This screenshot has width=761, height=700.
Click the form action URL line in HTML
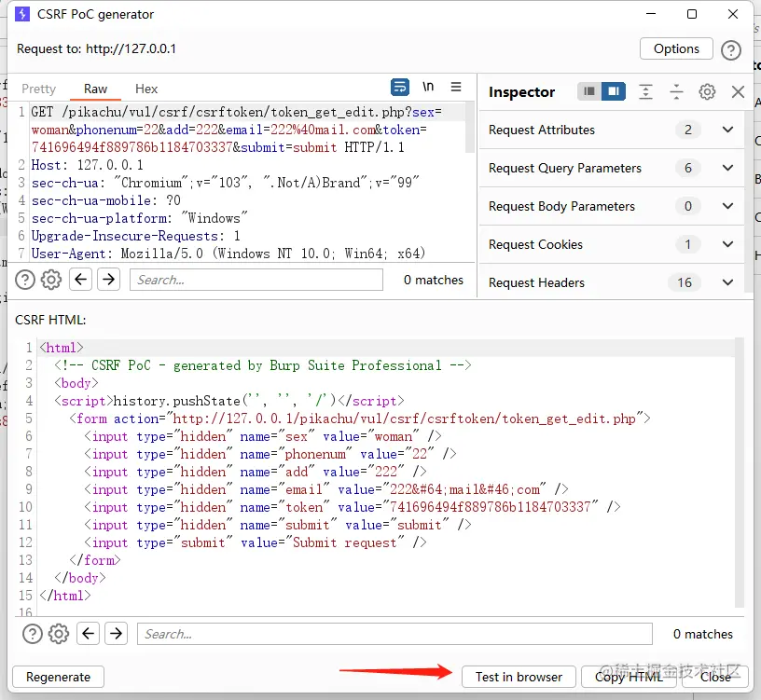point(360,419)
